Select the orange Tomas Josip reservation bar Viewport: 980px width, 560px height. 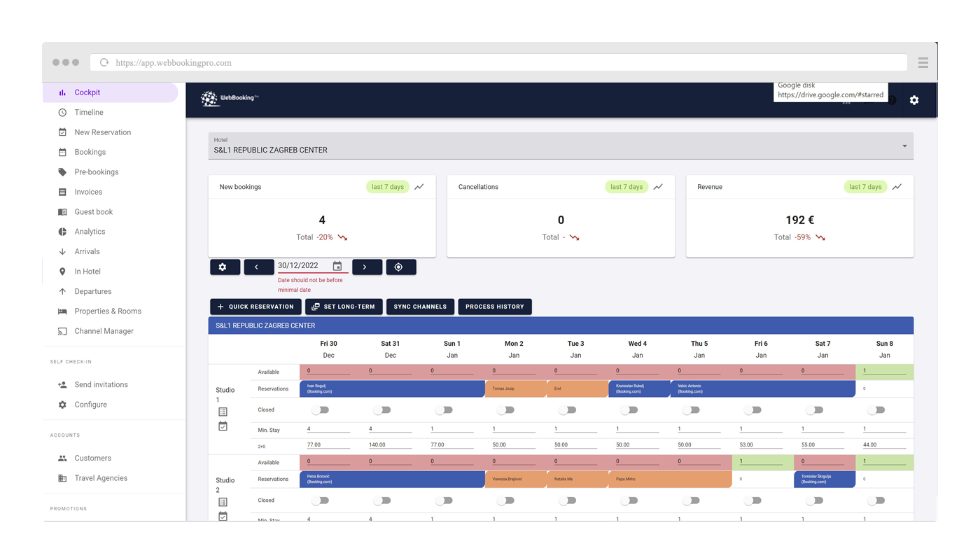tap(515, 388)
